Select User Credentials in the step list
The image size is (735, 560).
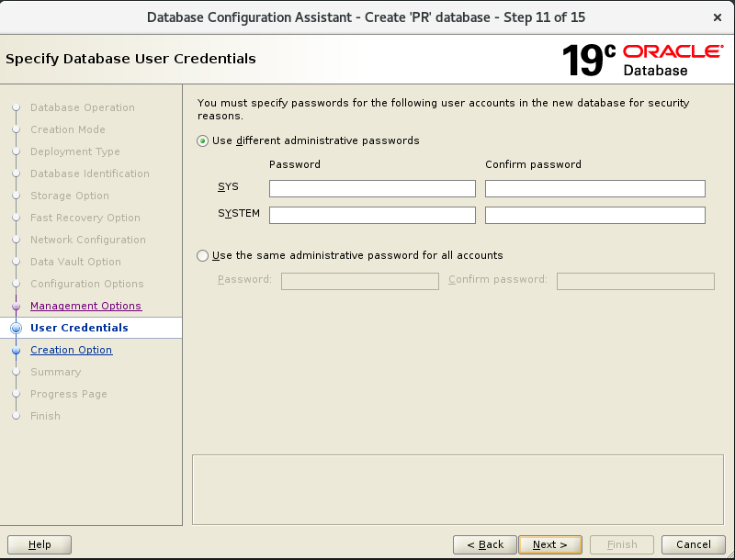[x=79, y=328]
